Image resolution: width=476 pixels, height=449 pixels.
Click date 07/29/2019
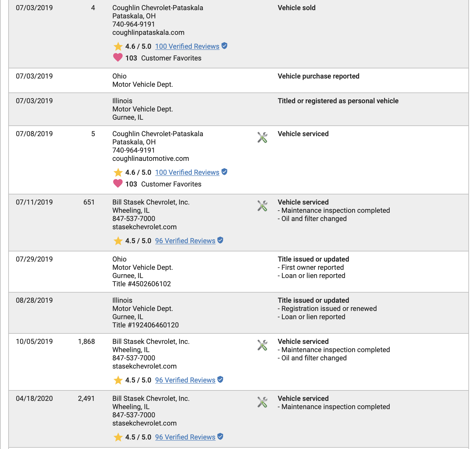point(34,259)
